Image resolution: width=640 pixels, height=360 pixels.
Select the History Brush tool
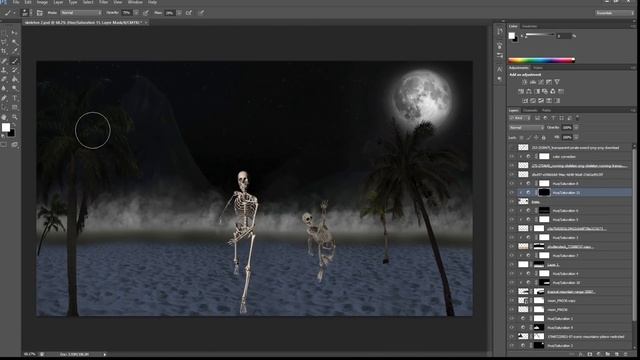(x=15, y=70)
